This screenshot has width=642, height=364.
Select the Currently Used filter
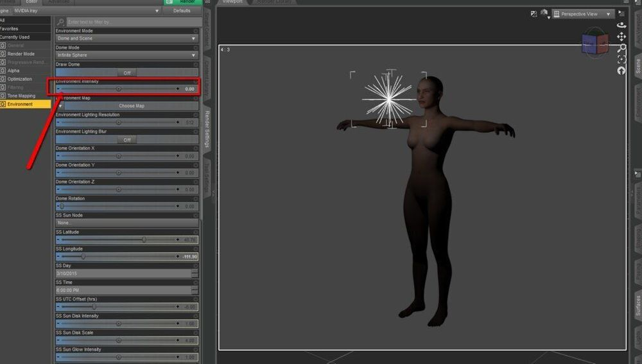pos(26,37)
